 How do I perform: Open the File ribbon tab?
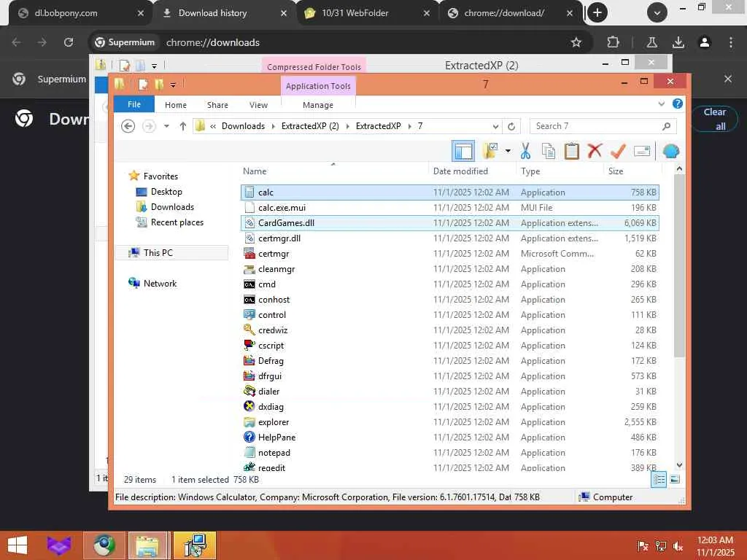(x=134, y=104)
